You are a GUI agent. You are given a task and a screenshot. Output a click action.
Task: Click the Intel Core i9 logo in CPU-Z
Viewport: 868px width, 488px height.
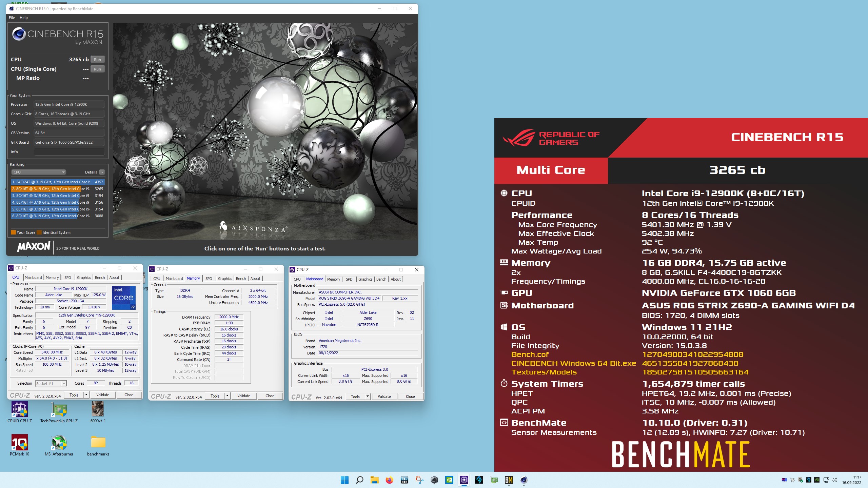click(124, 298)
